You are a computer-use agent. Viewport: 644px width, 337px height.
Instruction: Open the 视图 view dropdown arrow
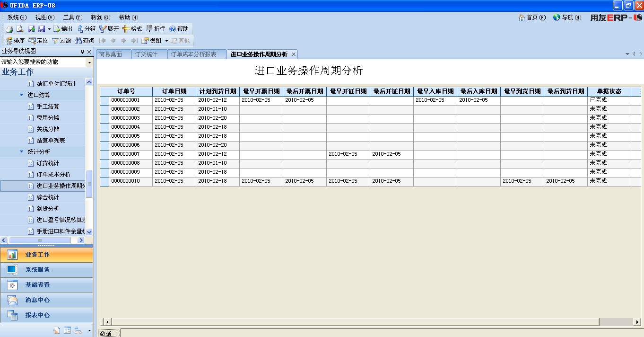point(166,41)
